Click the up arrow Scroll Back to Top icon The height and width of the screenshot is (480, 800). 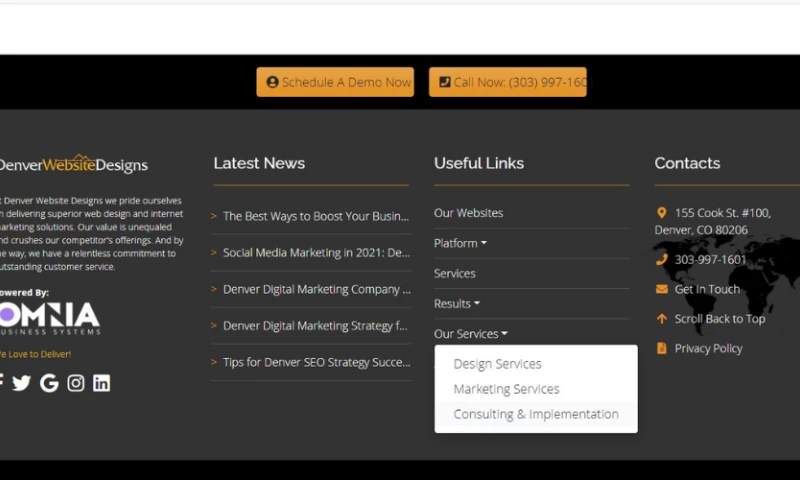tap(661, 319)
